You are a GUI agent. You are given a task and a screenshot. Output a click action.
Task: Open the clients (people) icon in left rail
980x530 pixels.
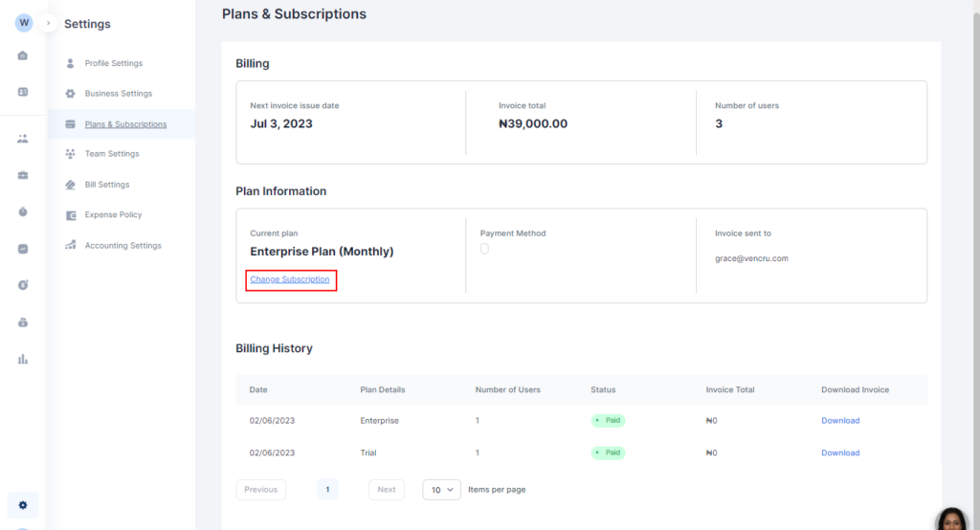pos(23,138)
